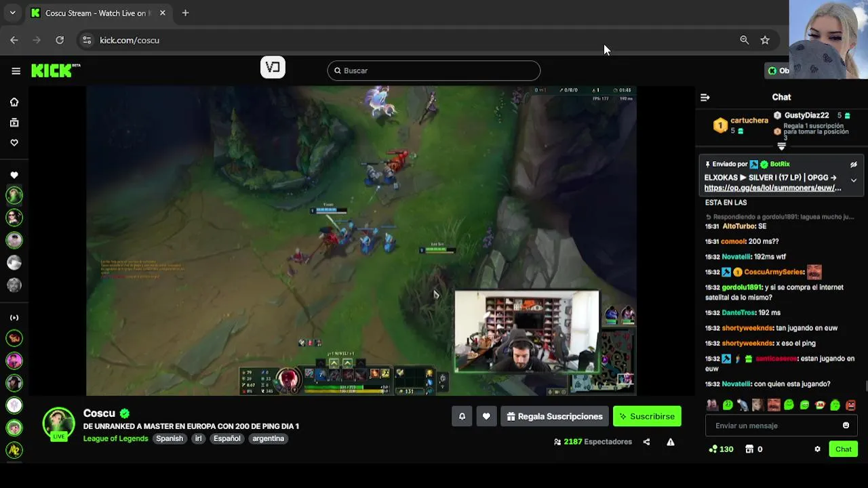
Task: Select the Coscu Stream browser tab
Action: pos(99,13)
